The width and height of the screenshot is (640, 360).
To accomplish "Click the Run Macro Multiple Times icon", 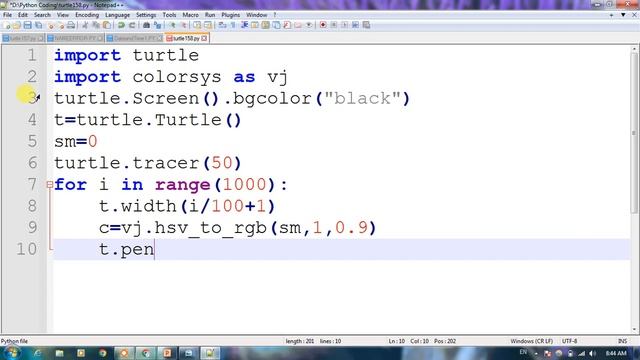I will coord(356,25).
